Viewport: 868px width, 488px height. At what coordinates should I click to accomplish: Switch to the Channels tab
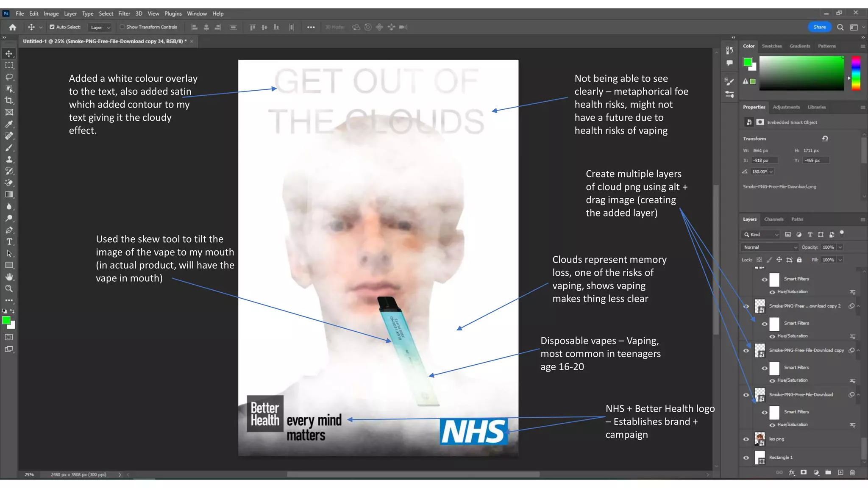tap(773, 219)
